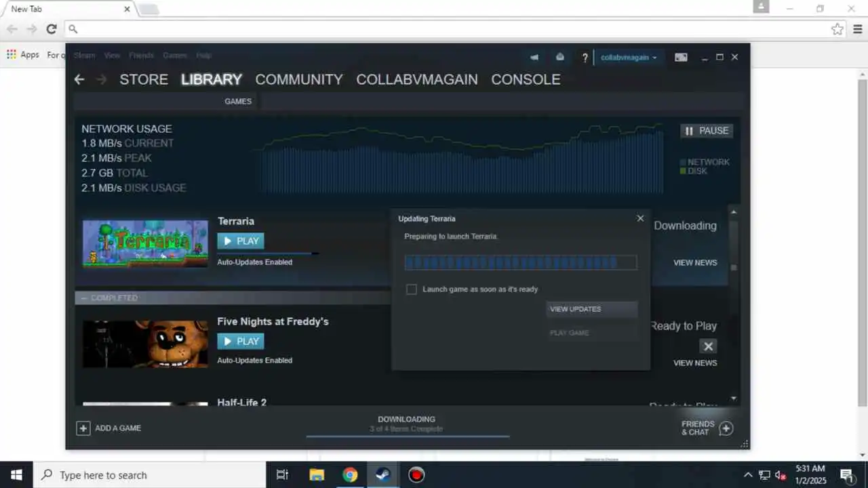Click the red record taskbar icon
Image resolution: width=868 pixels, height=488 pixels.
coord(416,475)
